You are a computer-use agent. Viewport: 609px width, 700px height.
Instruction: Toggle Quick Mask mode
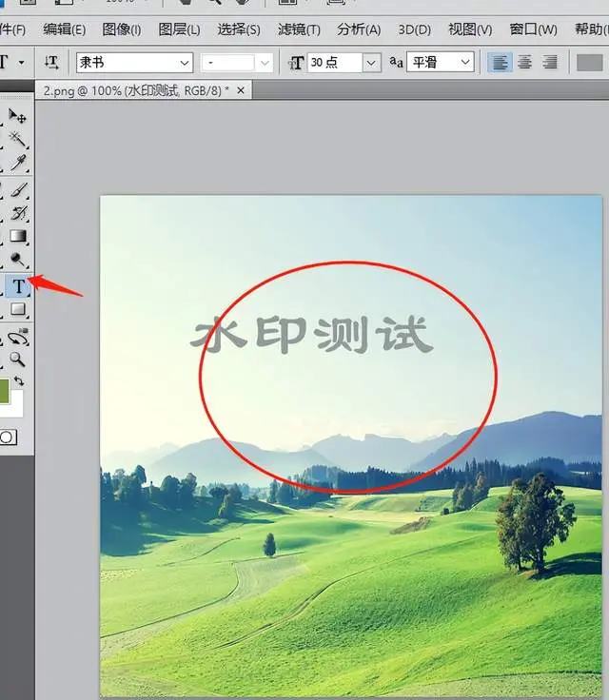click(8, 437)
